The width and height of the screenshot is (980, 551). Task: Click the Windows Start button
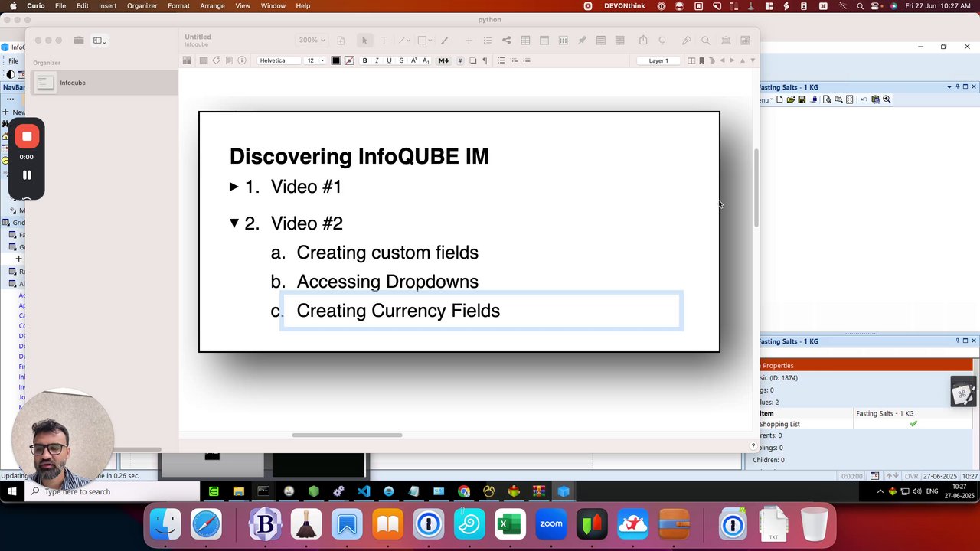point(12,491)
